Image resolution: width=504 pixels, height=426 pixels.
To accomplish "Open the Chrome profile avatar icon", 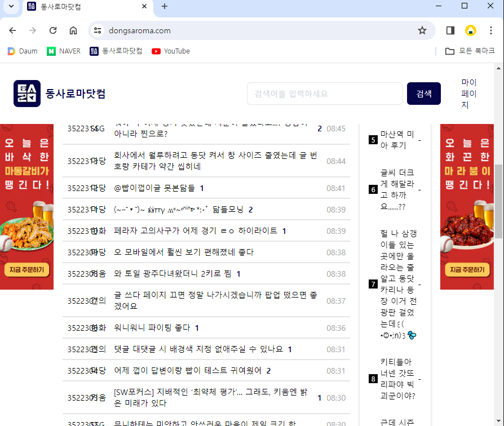I will coord(470,30).
